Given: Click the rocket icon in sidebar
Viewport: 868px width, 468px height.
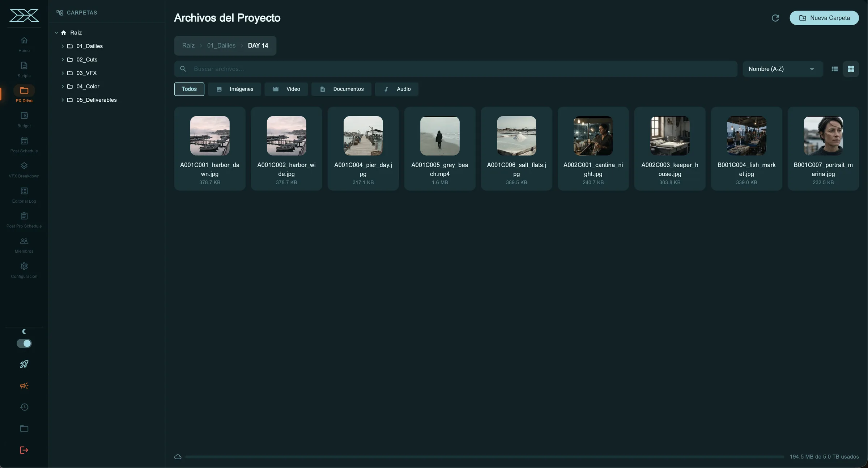Looking at the screenshot, I should pyautogui.click(x=24, y=364).
